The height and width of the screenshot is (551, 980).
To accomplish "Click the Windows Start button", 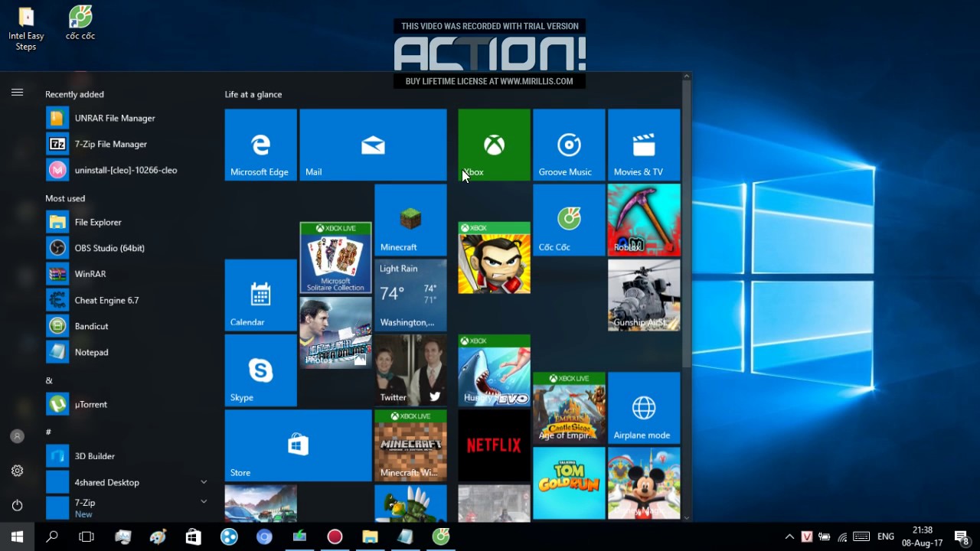I will pos(17,536).
